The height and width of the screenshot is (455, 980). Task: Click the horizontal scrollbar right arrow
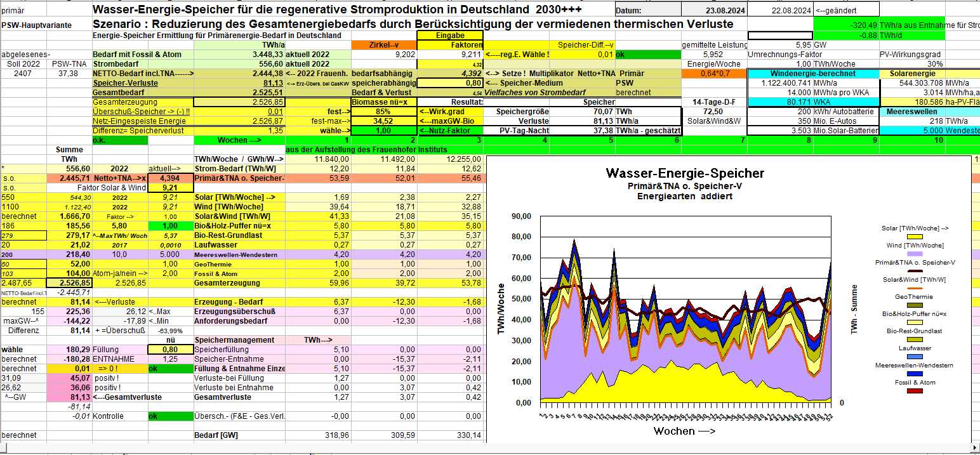(x=974, y=449)
